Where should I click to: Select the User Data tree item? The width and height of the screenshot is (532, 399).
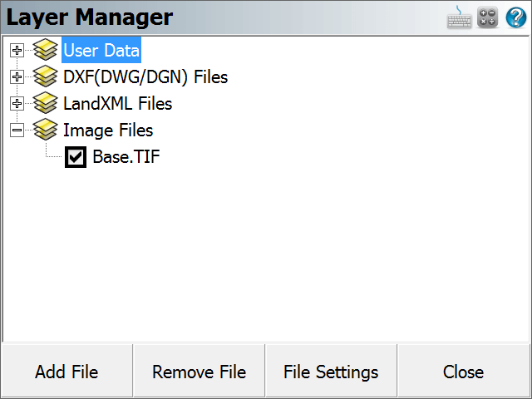(101, 50)
